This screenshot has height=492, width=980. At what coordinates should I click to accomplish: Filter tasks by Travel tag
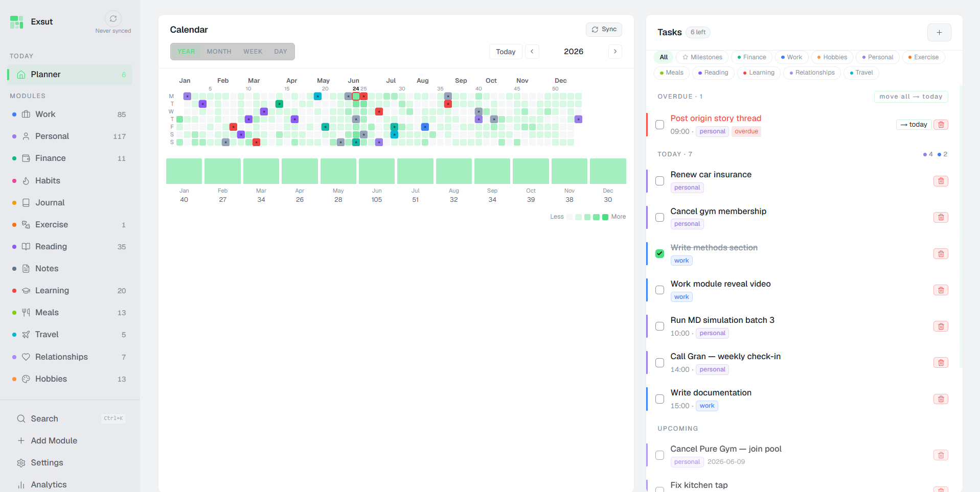[x=861, y=73]
